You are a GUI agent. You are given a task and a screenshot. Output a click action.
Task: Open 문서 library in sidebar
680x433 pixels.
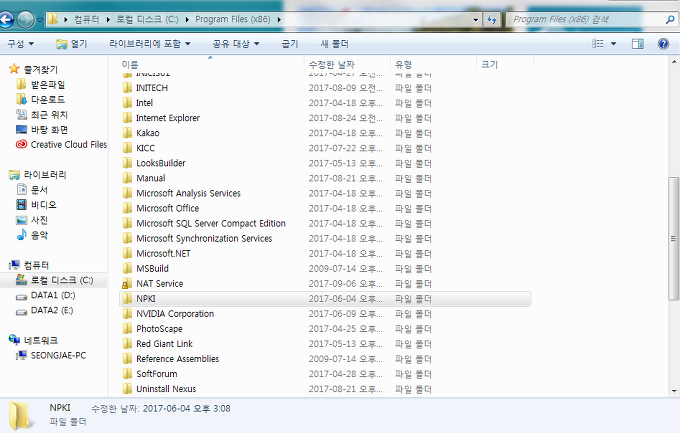(x=32, y=190)
